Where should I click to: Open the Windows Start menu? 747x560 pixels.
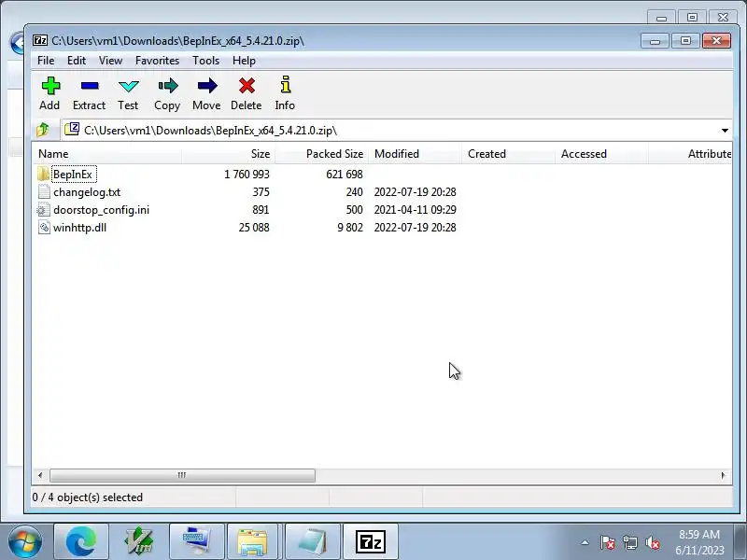pyautogui.click(x=25, y=541)
